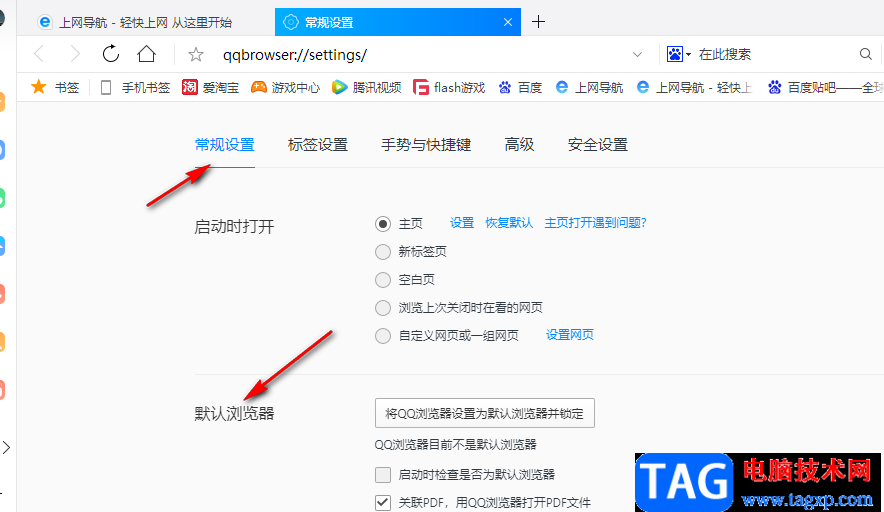Go forward with the forward arrow

[75, 54]
